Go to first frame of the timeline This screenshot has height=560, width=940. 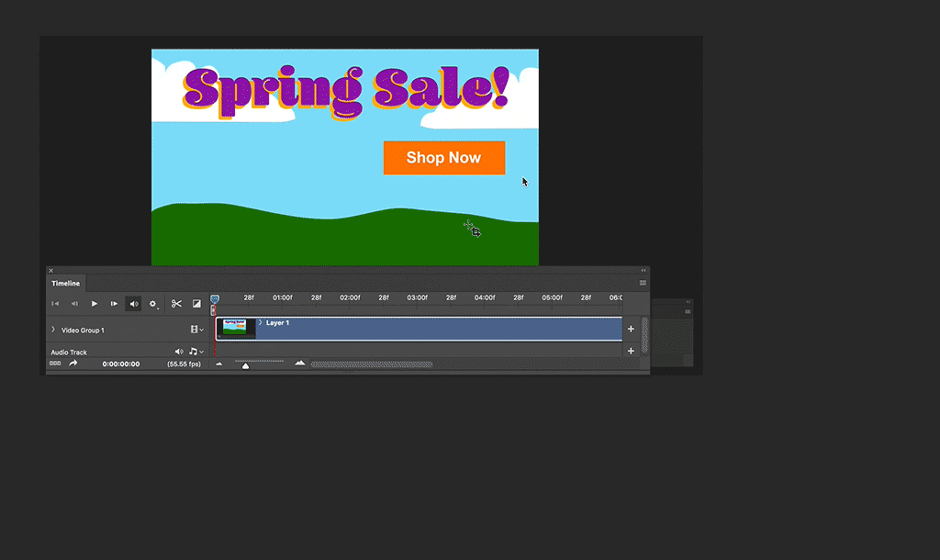coord(54,303)
